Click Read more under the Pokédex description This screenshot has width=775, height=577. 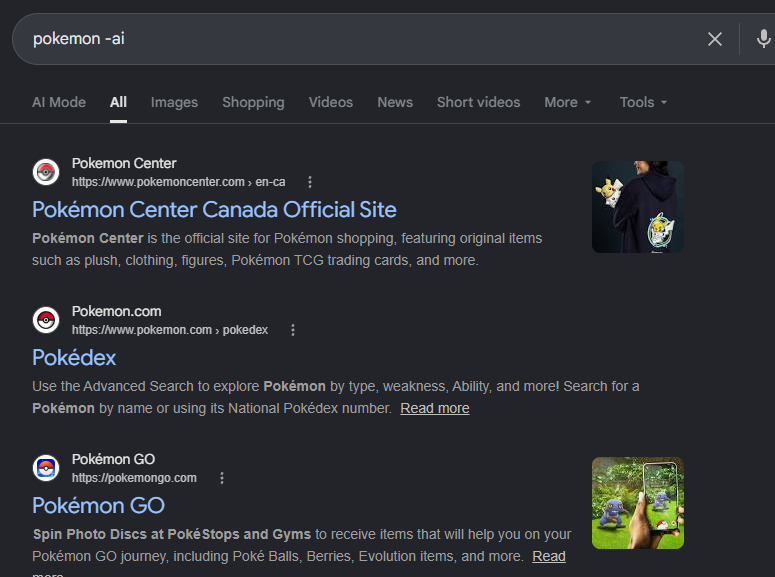[x=434, y=408]
